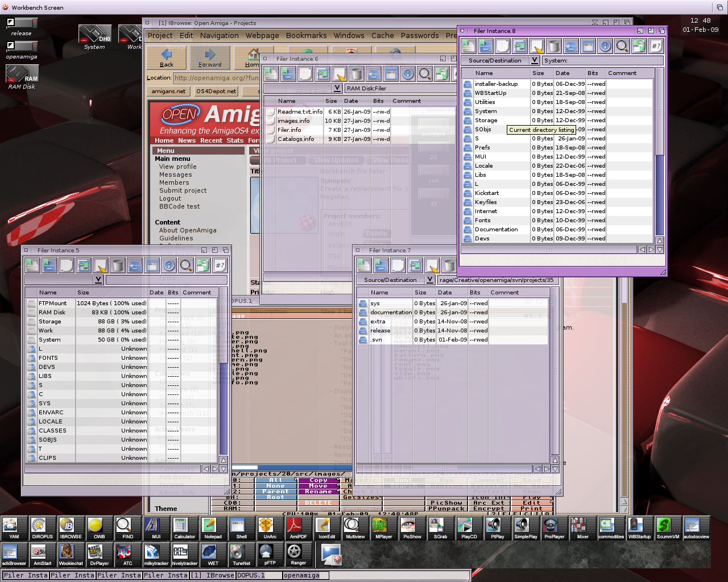Click the vertical scrollbar in Filer Instance.8
The image size is (728, 582).
click(660, 151)
